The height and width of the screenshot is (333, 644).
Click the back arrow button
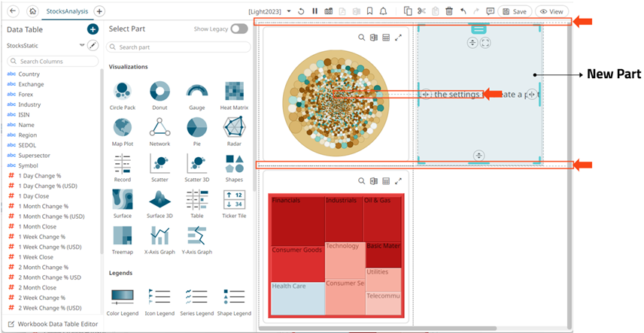13,11
